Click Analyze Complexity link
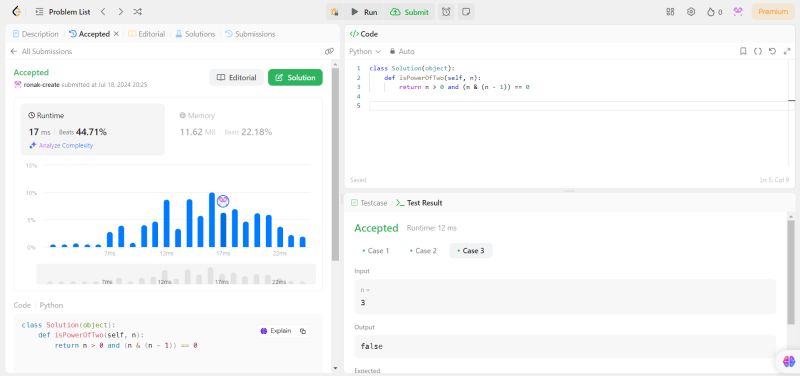Image resolution: width=800 pixels, height=376 pixels. (x=61, y=145)
